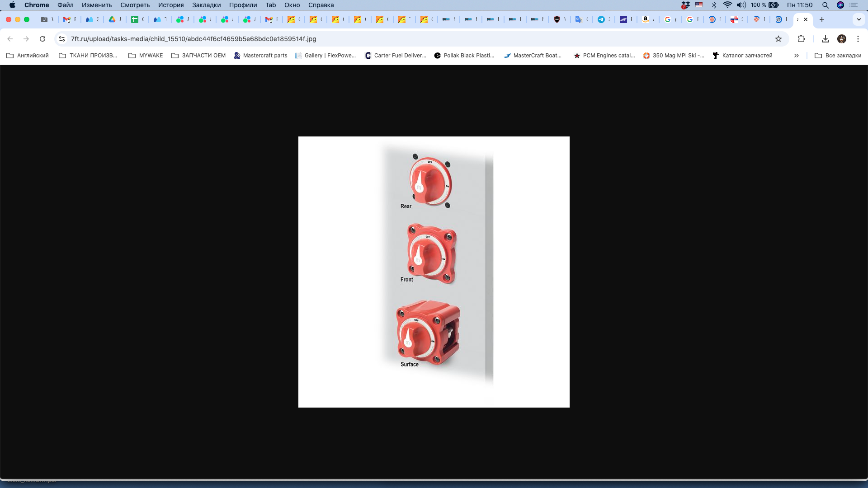Open the История menu

click(170, 5)
